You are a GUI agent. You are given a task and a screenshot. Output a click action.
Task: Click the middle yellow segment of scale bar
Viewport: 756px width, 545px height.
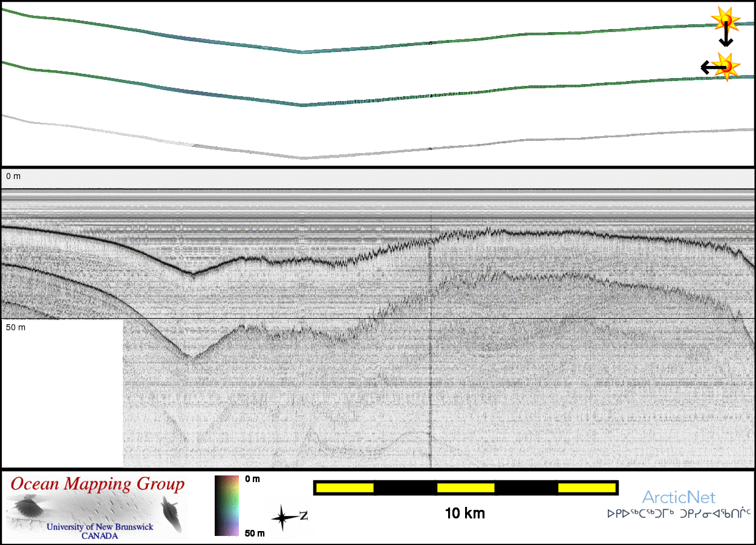tap(466, 488)
